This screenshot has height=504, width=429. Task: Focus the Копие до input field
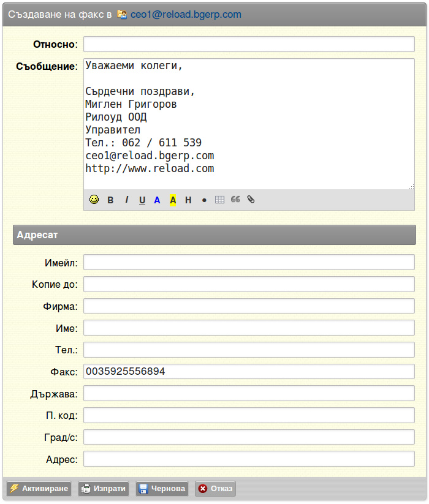pyautogui.click(x=249, y=284)
